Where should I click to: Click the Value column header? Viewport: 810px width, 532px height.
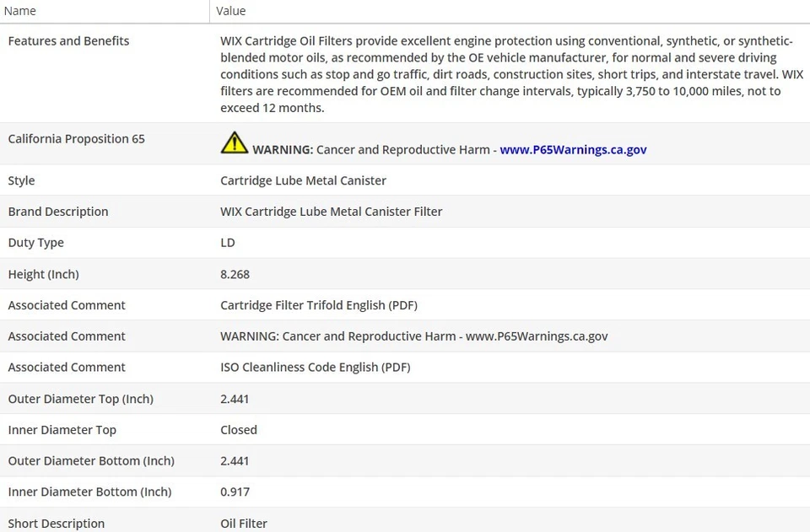tap(231, 11)
